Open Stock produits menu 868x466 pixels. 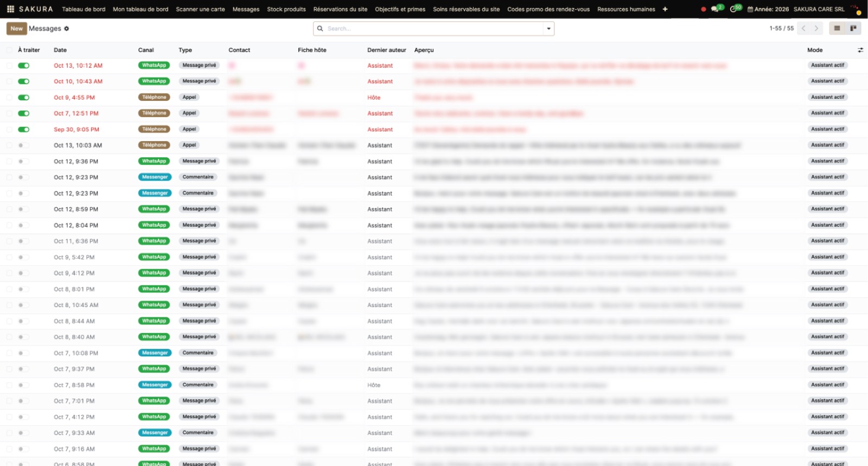point(286,9)
